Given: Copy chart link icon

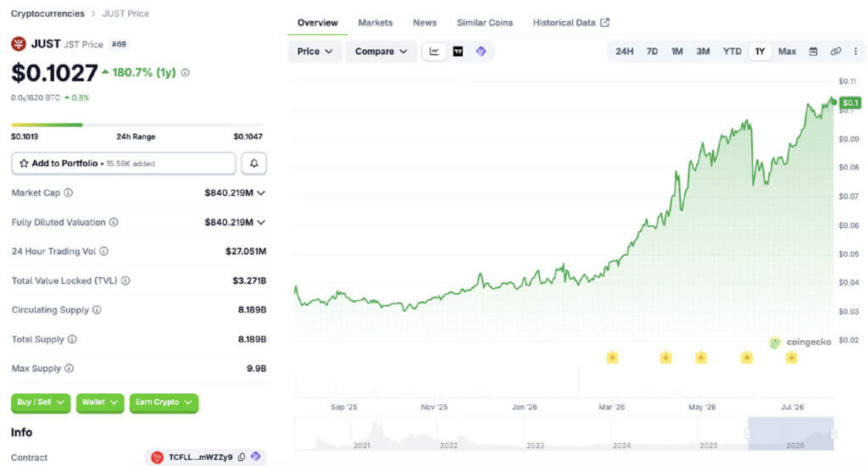Looking at the screenshot, I should pyautogui.click(x=835, y=52).
